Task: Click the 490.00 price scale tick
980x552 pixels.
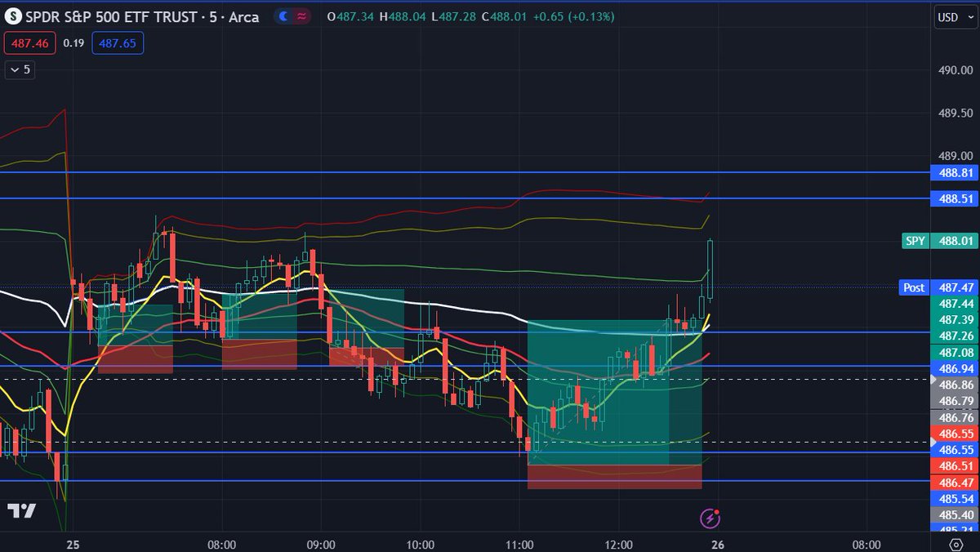Action: pos(955,71)
